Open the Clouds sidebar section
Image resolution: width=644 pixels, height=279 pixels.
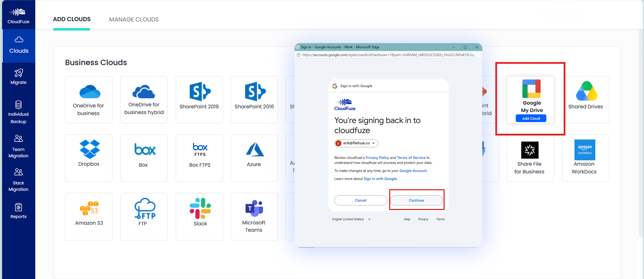(x=19, y=46)
